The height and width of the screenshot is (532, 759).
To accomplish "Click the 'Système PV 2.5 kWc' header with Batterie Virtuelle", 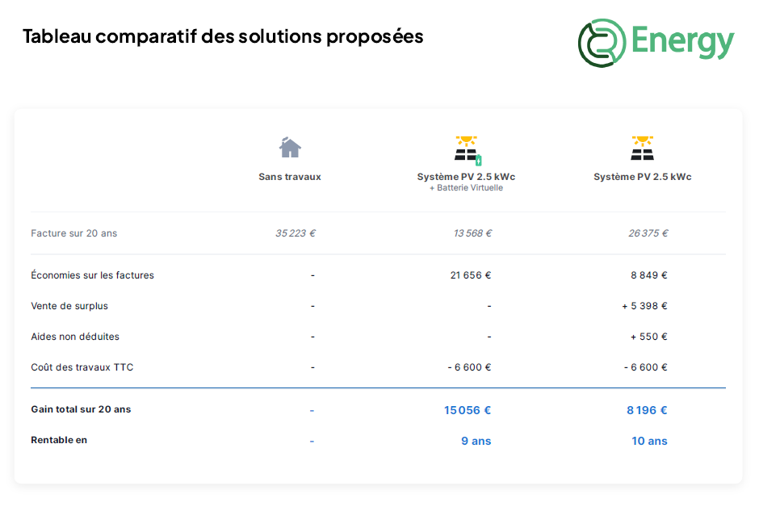I will (x=466, y=177).
